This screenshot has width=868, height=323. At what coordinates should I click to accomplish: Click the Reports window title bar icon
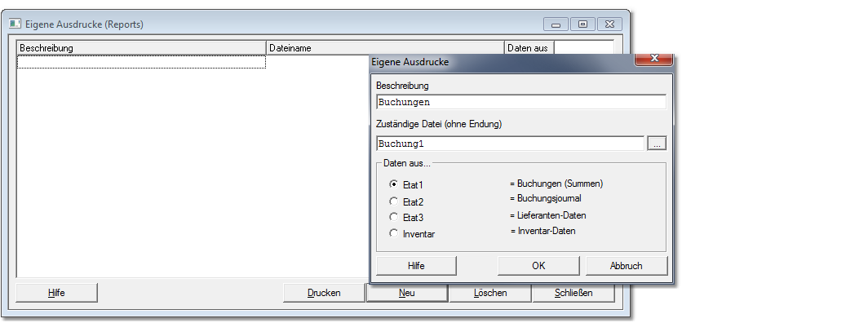15,24
